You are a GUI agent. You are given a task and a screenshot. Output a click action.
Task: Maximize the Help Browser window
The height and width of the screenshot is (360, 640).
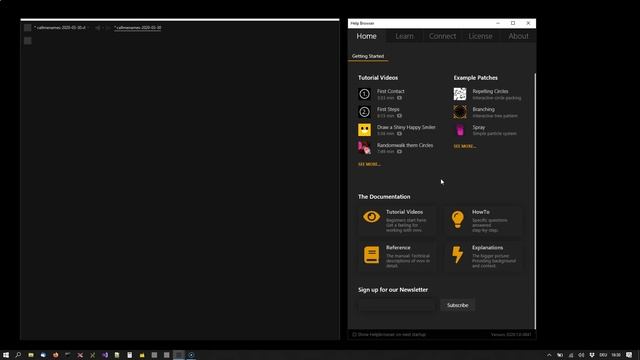(x=513, y=23)
